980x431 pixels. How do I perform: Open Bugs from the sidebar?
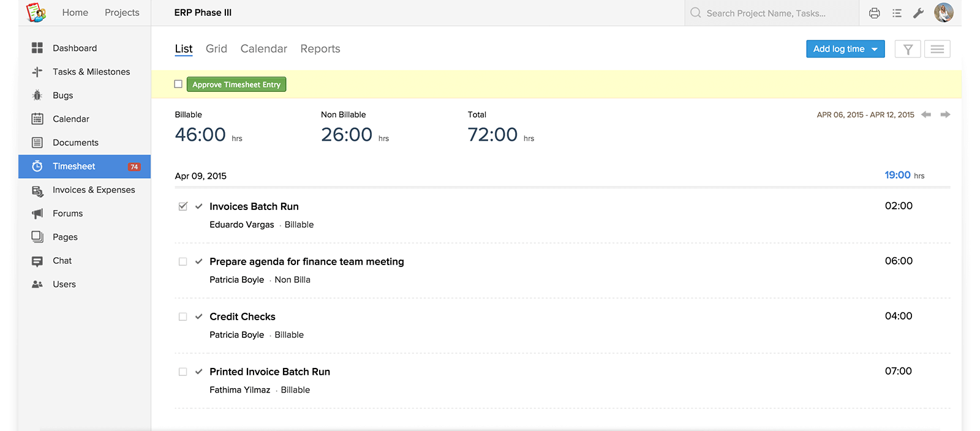click(x=62, y=96)
